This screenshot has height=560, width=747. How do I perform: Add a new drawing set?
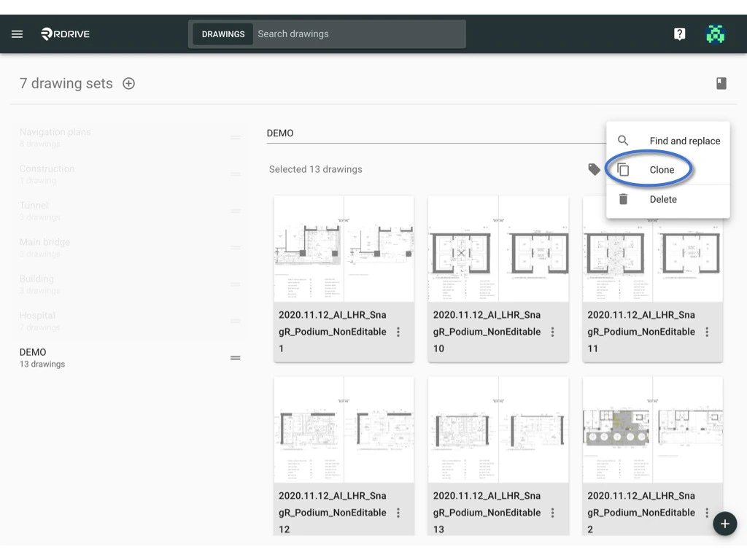(128, 83)
